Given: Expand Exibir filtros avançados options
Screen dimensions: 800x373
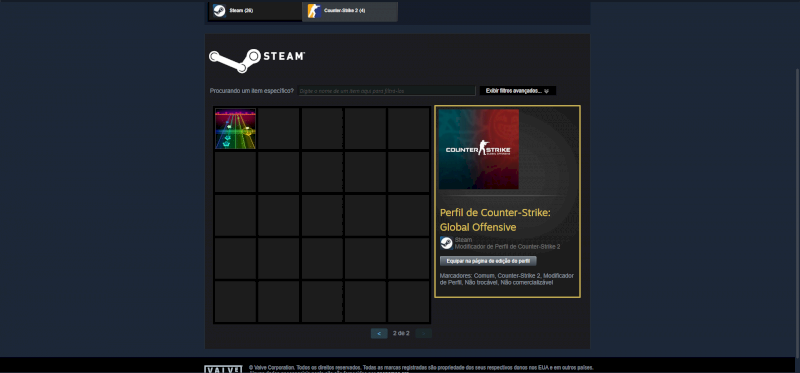Looking at the screenshot, I should pyautogui.click(x=517, y=91).
